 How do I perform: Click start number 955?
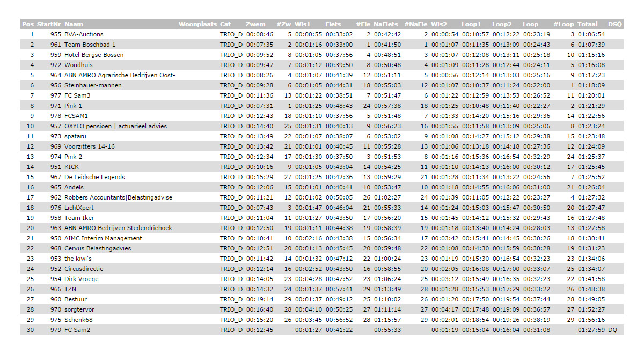click(56, 34)
